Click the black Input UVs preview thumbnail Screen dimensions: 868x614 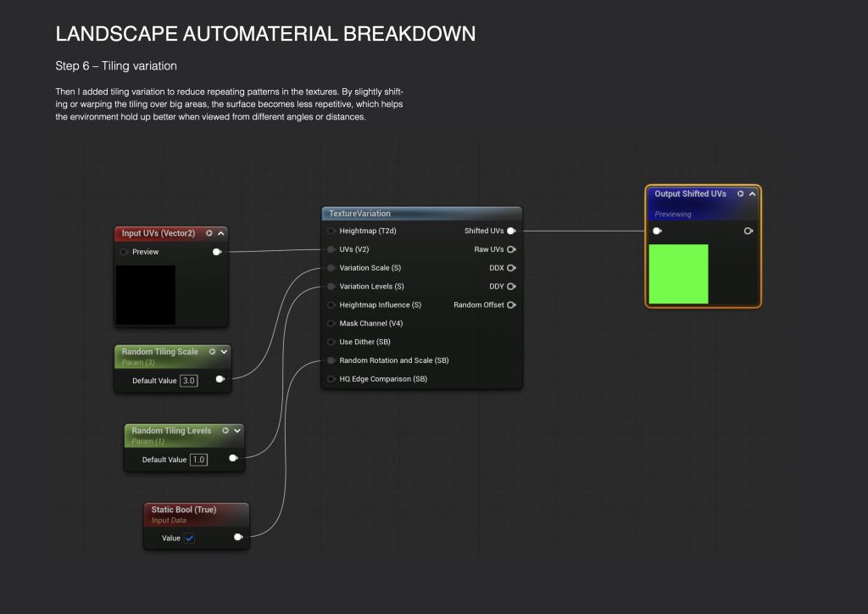[146, 294]
